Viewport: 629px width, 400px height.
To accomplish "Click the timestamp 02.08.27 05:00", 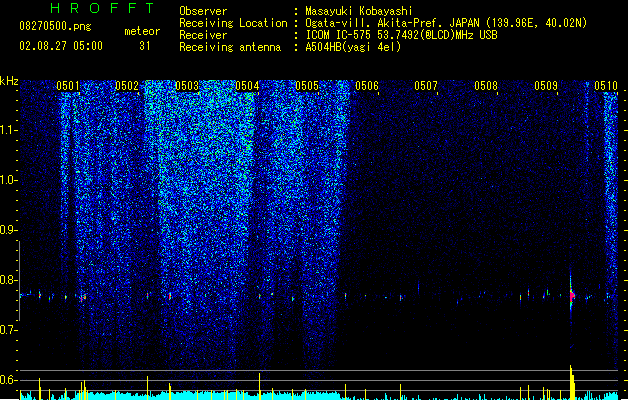I will (x=61, y=46).
